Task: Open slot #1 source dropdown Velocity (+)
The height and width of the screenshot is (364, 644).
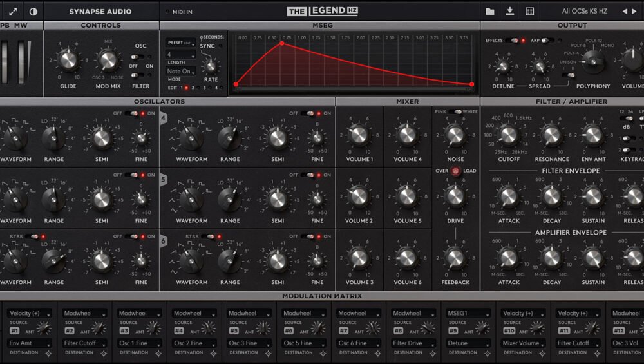Action: [30, 313]
